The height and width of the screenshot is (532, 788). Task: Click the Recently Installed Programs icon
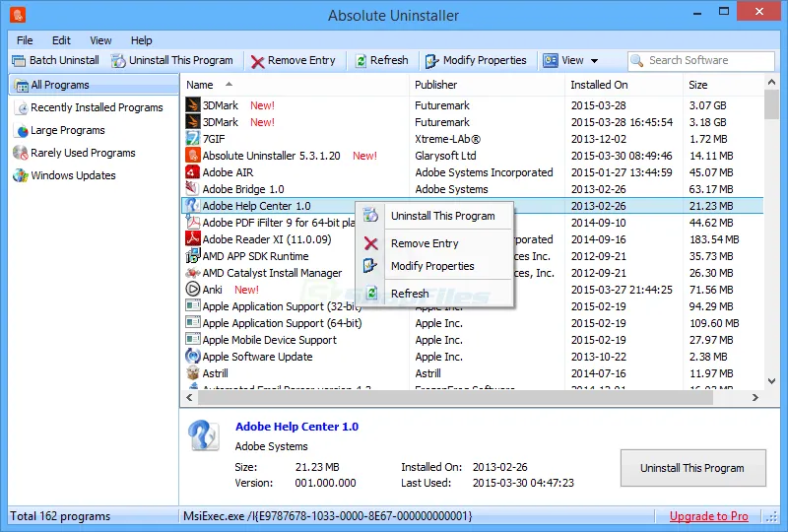22,108
